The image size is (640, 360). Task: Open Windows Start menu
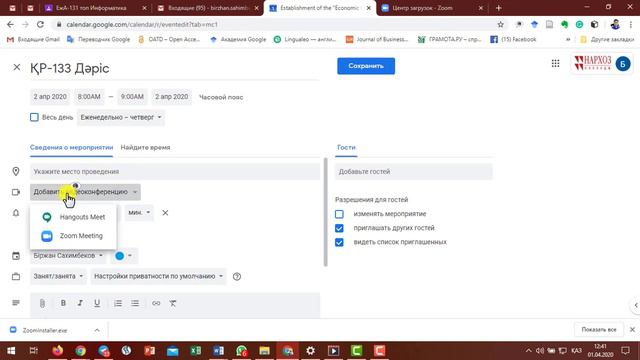[11, 351]
